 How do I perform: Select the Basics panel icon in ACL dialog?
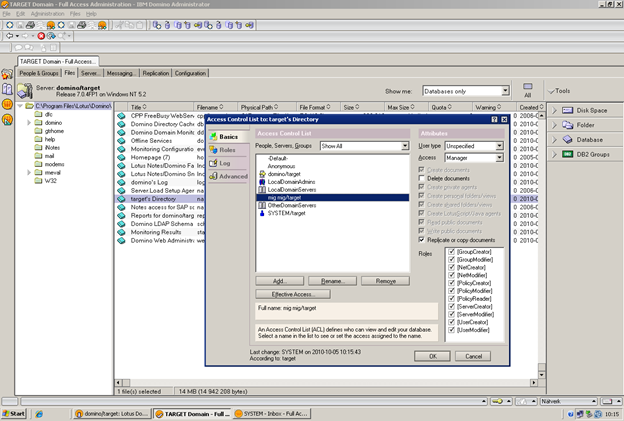click(x=214, y=136)
